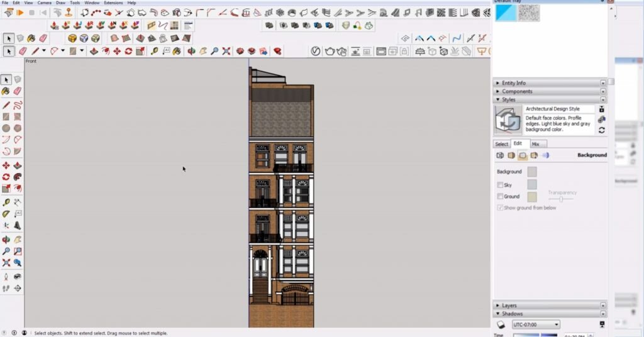Click the Sky color swatch
The width and height of the screenshot is (644, 337).
click(x=532, y=185)
